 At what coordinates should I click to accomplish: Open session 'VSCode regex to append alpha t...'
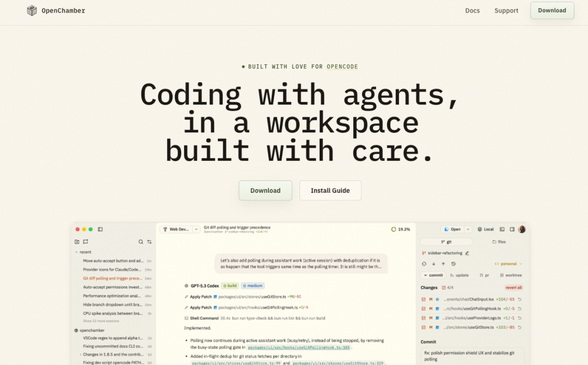[113, 338]
